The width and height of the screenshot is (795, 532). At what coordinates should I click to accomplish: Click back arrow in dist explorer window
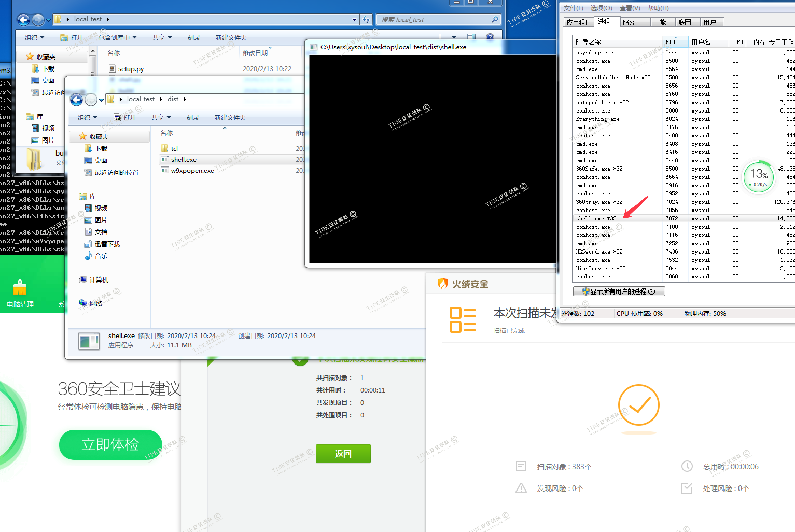[x=76, y=99]
